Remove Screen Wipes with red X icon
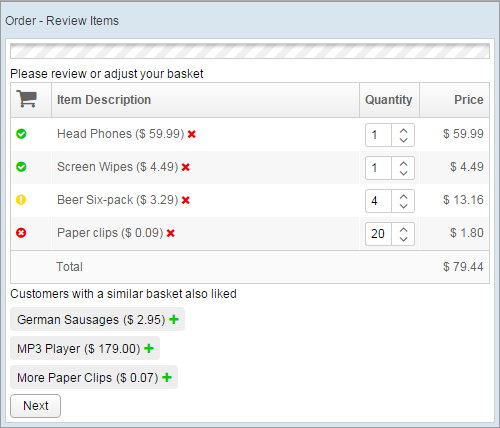500x428 pixels. (x=186, y=167)
